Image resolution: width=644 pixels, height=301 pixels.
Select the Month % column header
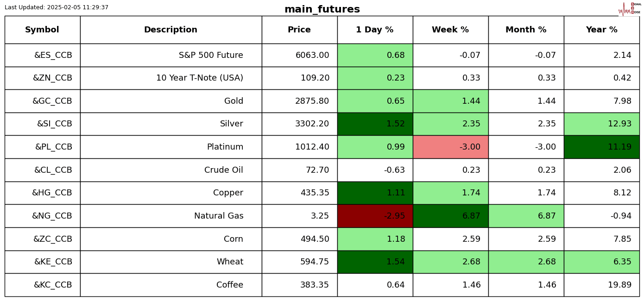tap(526, 30)
